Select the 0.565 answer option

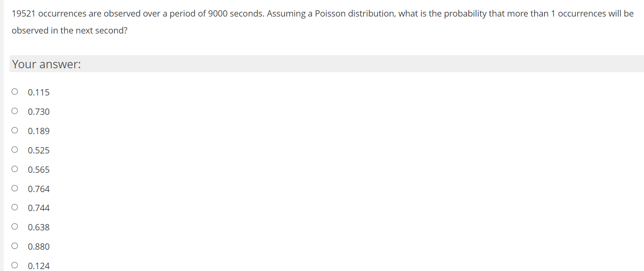tap(15, 168)
